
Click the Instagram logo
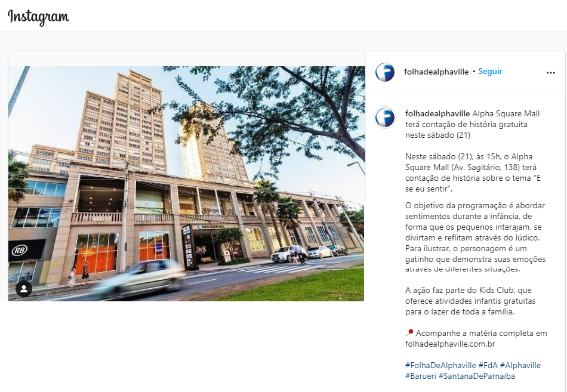tap(38, 17)
